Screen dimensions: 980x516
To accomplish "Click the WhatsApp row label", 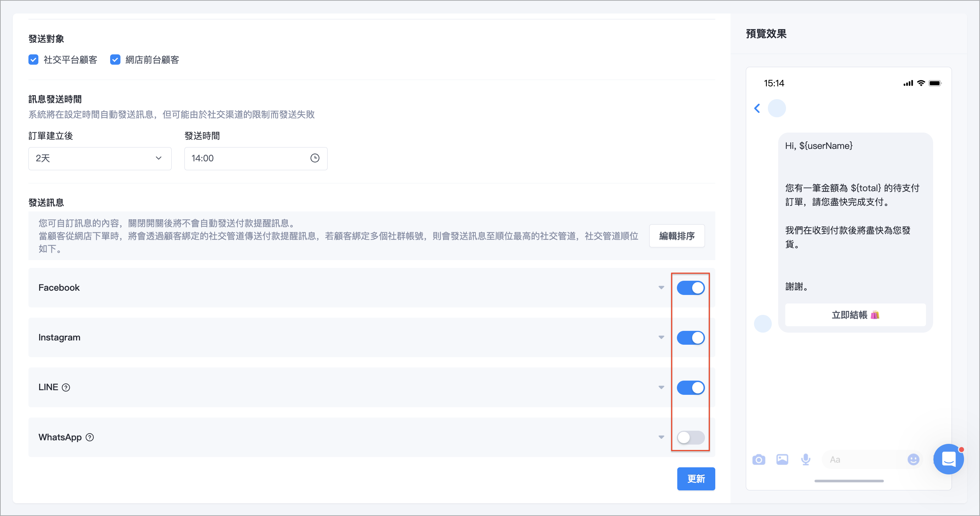I will pyautogui.click(x=60, y=437).
